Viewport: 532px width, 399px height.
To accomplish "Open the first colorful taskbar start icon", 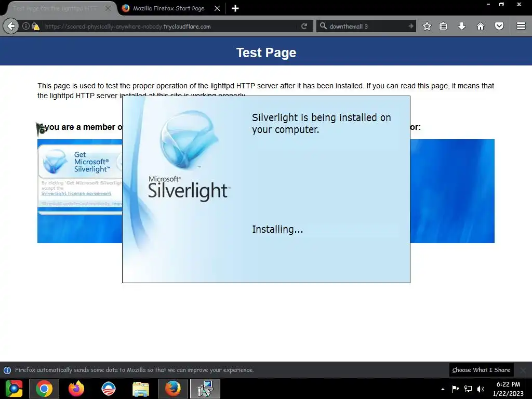I will click(x=14, y=389).
